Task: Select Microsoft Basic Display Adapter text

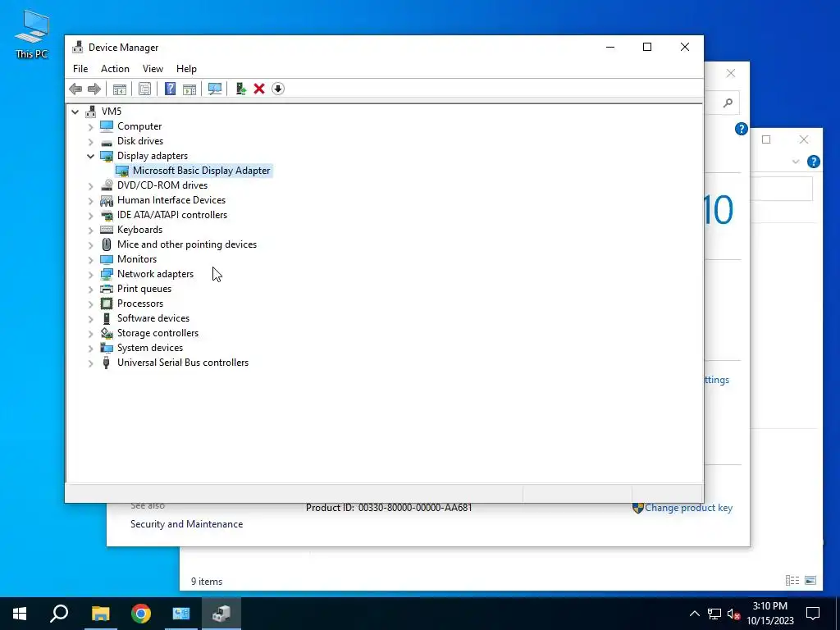Action: [202, 171]
